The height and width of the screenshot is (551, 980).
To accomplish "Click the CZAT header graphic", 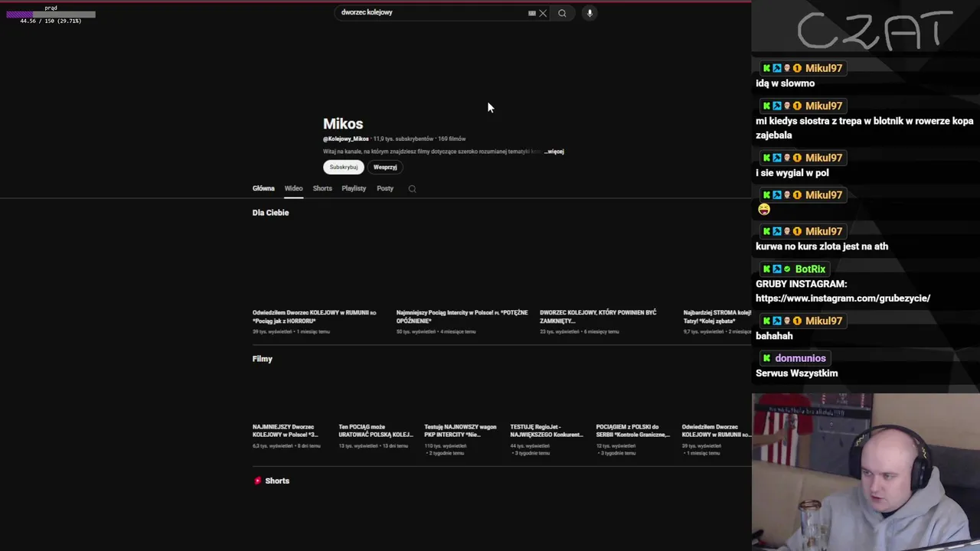I will pos(875,31).
